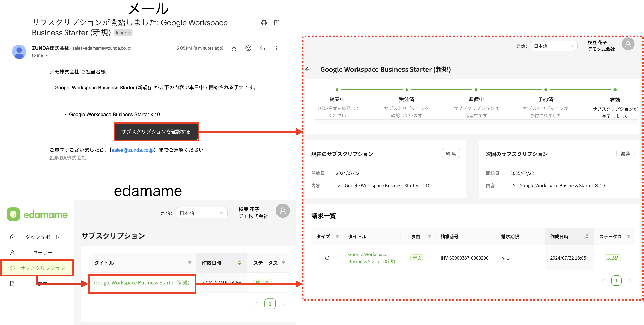Open the sales@zunda.co.jp email link
This screenshot has width=644, height=325.
pos(133,150)
